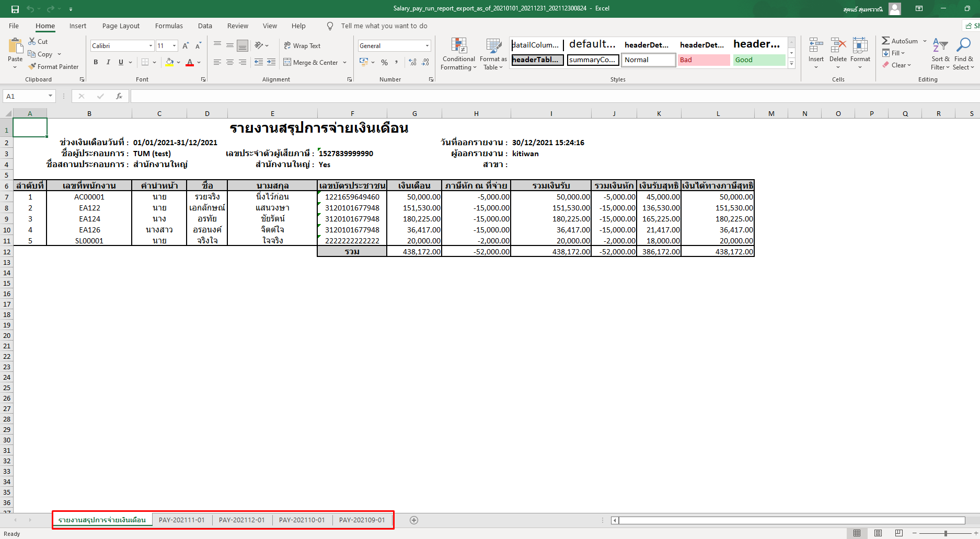Toggle Merge & Center on selected cells
The height and width of the screenshot is (539, 980).
[312, 62]
